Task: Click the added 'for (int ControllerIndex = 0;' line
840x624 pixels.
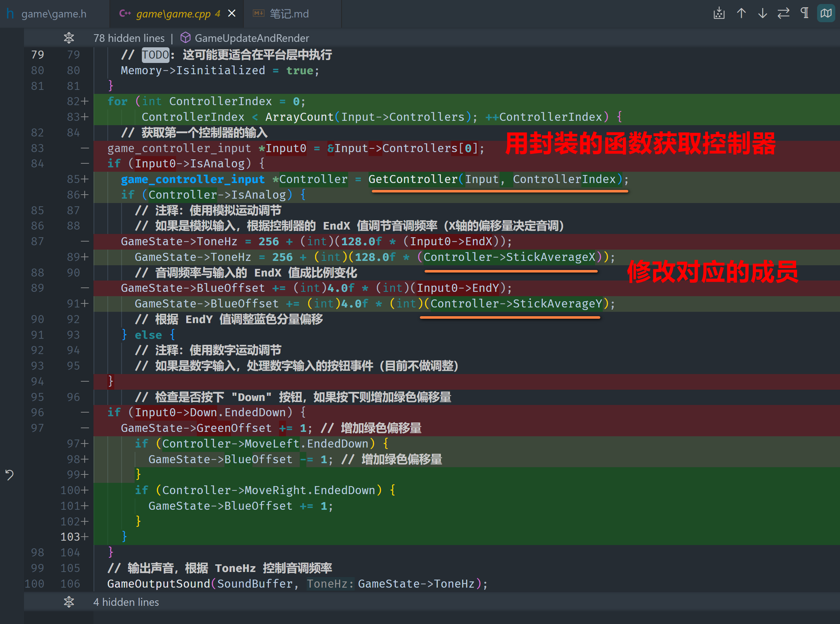Action: pos(206,102)
